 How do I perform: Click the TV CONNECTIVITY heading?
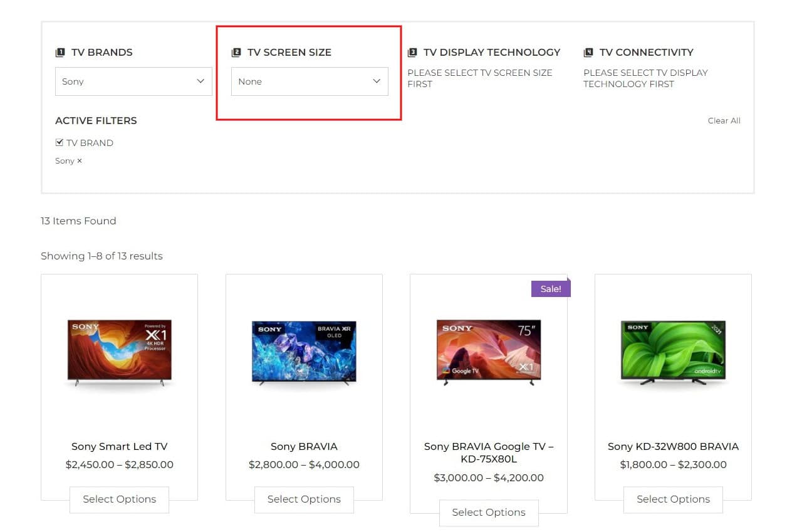tap(647, 53)
